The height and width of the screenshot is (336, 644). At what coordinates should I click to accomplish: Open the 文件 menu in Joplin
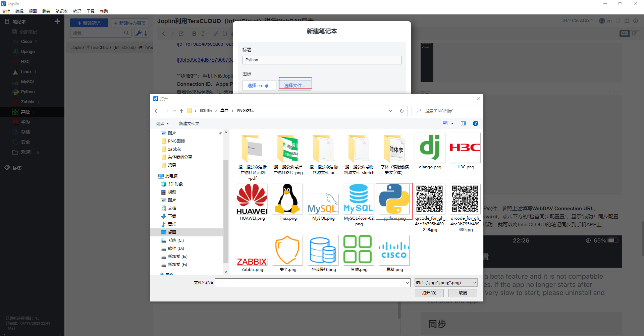click(x=6, y=11)
